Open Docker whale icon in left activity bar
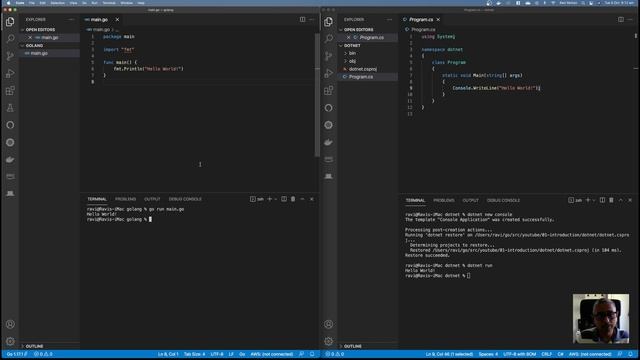 10,159
